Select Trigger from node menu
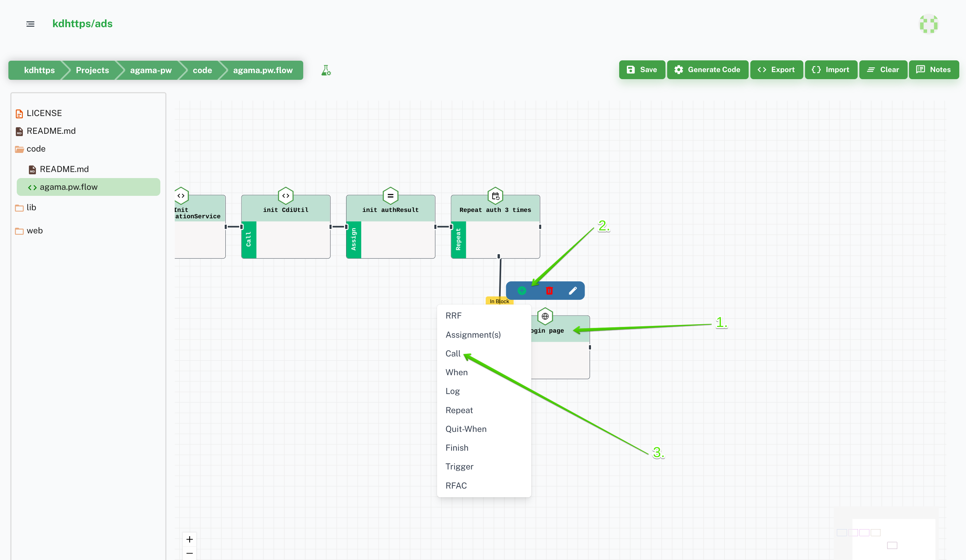 (484, 466)
